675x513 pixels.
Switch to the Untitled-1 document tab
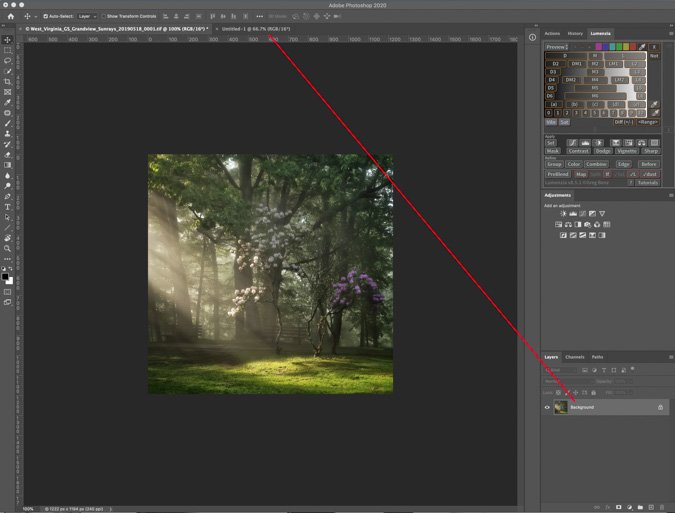pos(256,29)
